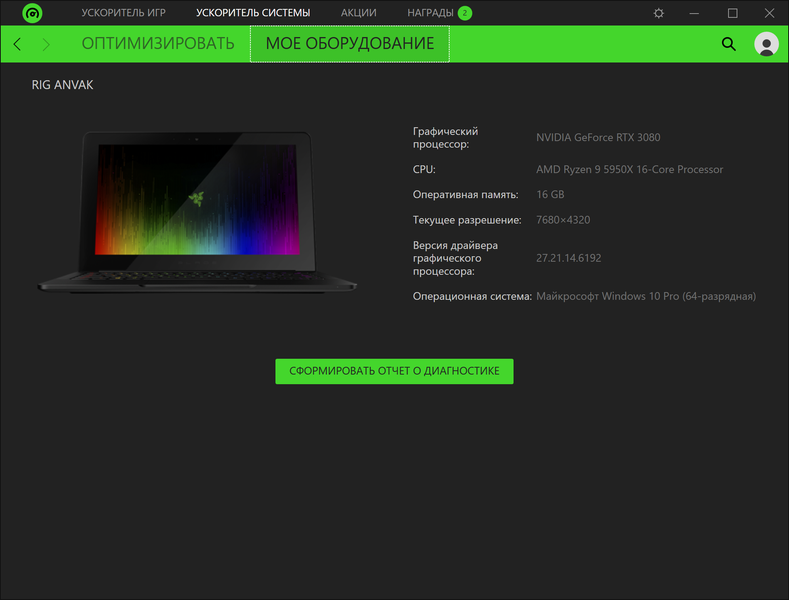Minimize the Cortex window
The height and width of the screenshot is (600, 789).
pos(694,13)
